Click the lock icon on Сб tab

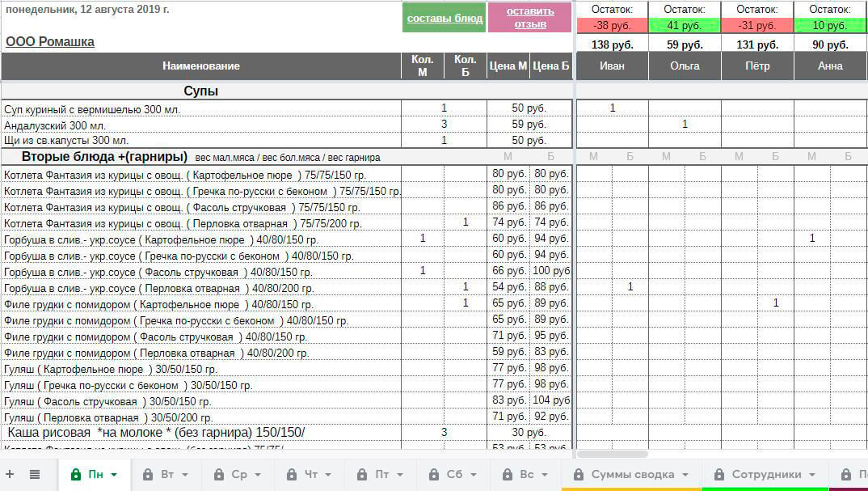click(x=432, y=475)
